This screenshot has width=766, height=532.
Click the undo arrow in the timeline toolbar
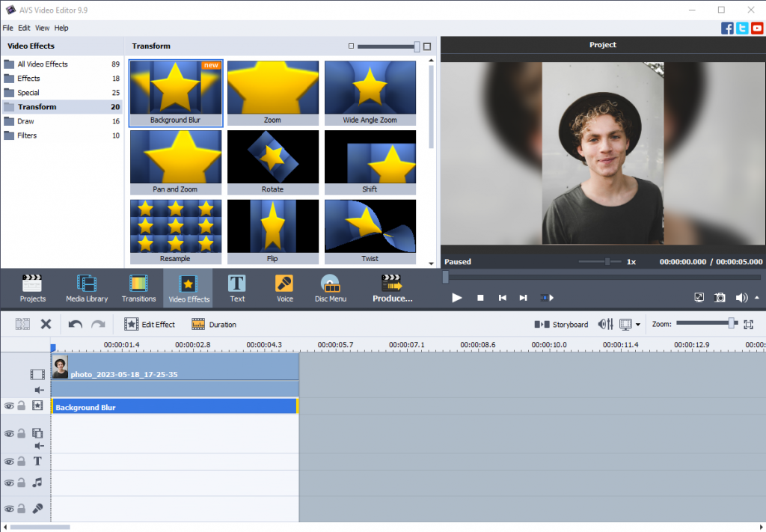(75, 324)
